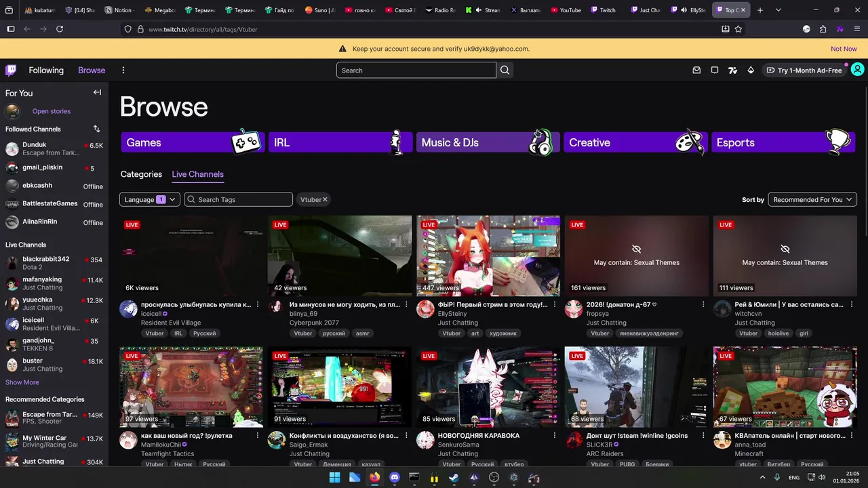Click ENG language indicator in taskbar

point(794,478)
